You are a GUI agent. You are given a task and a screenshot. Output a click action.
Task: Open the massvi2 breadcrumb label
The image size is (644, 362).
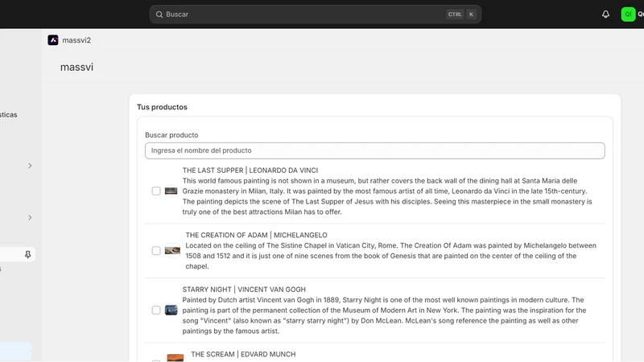click(76, 40)
